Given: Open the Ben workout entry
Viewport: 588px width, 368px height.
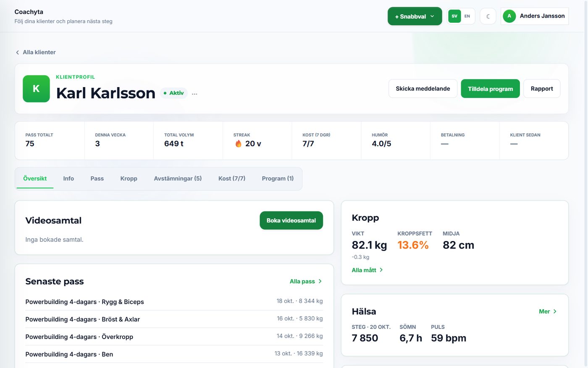Looking at the screenshot, I should (174, 354).
